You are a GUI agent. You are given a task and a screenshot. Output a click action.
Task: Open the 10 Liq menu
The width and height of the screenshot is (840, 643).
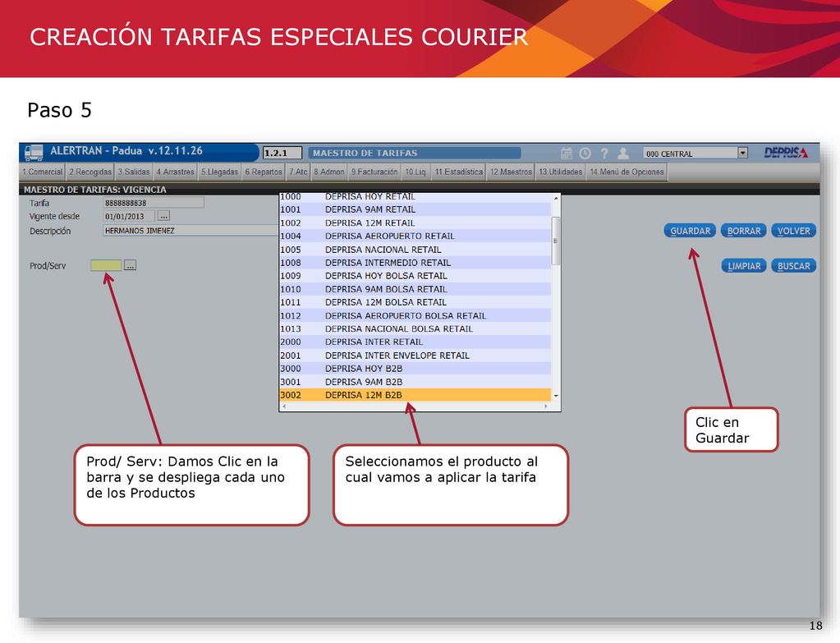click(415, 172)
